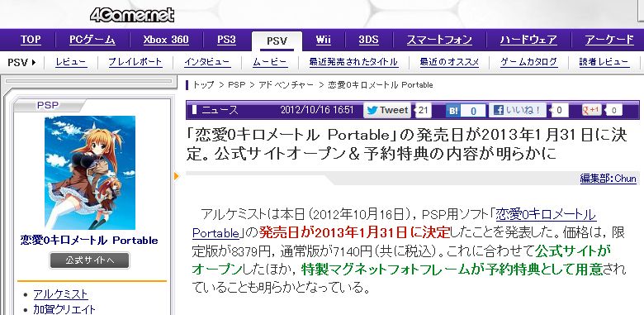This screenshot has height=315, width=644.
Task: Click the article headline text
Action: click(x=406, y=145)
